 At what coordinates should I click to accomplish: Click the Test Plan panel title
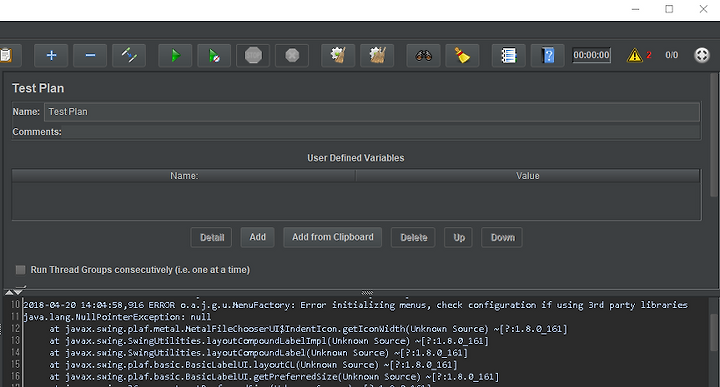click(38, 88)
